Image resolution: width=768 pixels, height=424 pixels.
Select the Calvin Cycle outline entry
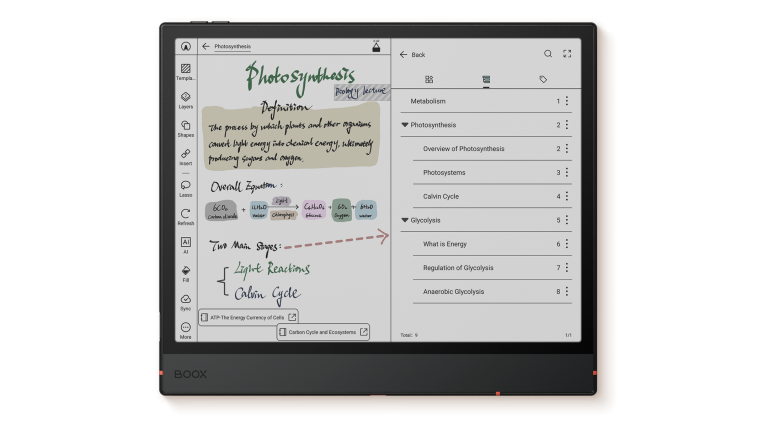pos(440,196)
